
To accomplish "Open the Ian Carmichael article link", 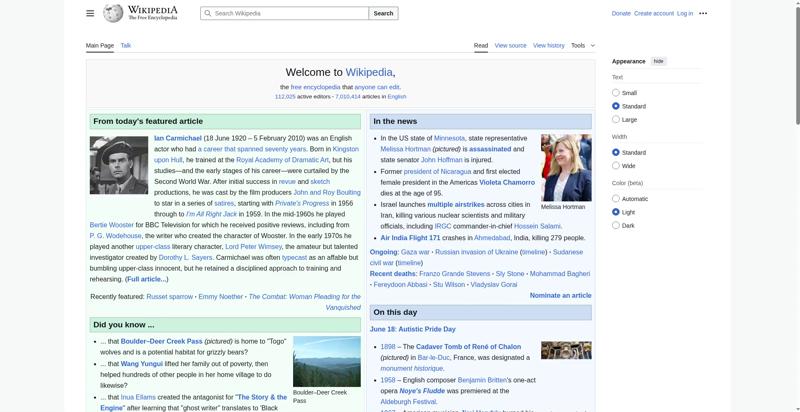I will tap(178, 138).
